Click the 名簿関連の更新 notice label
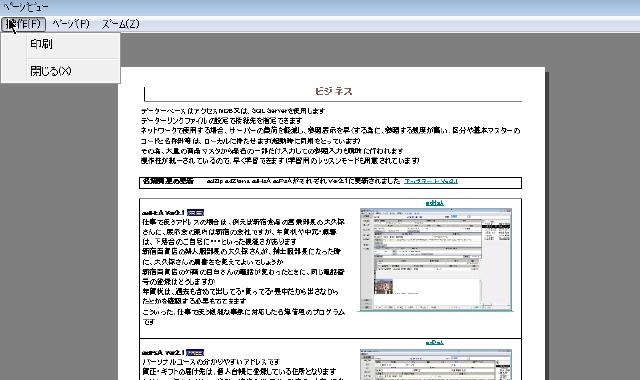The image size is (640, 380). tap(168, 181)
